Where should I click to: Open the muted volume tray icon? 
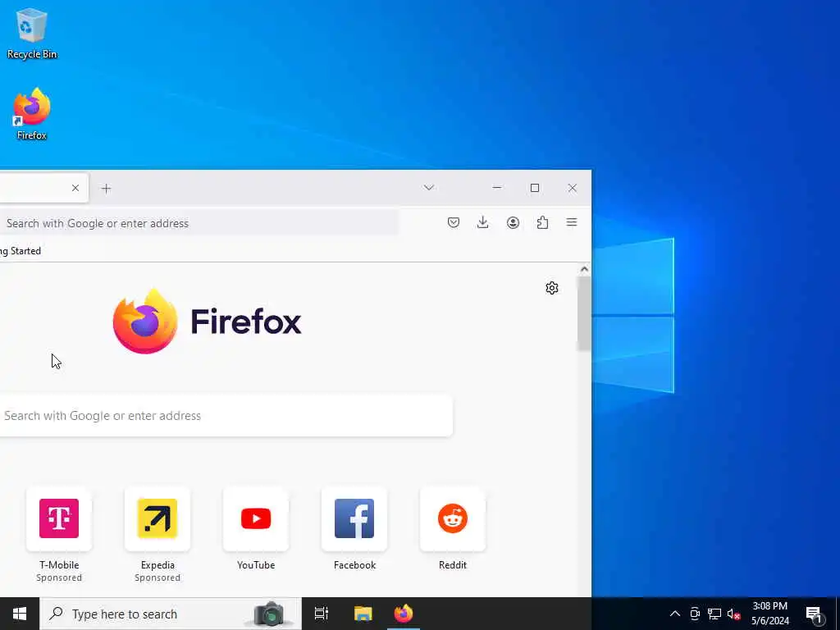pos(733,614)
